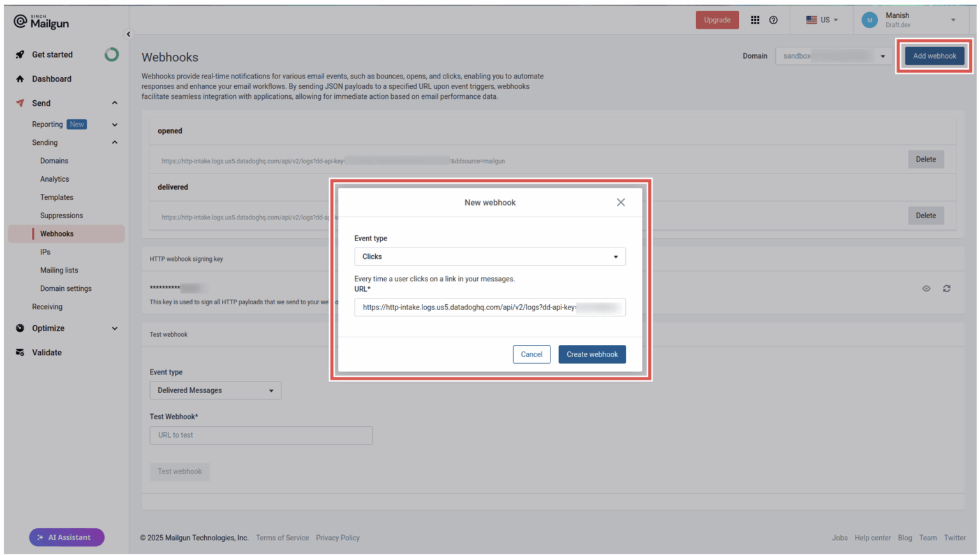Click the Mailgun logo
The width and height of the screenshot is (980, 555).
click(40, 20)
